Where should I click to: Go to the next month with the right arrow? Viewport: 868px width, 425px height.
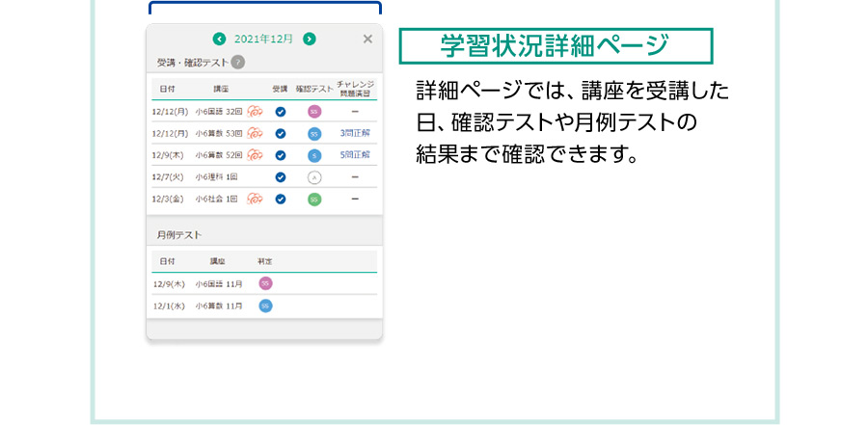tap(310, 39)
